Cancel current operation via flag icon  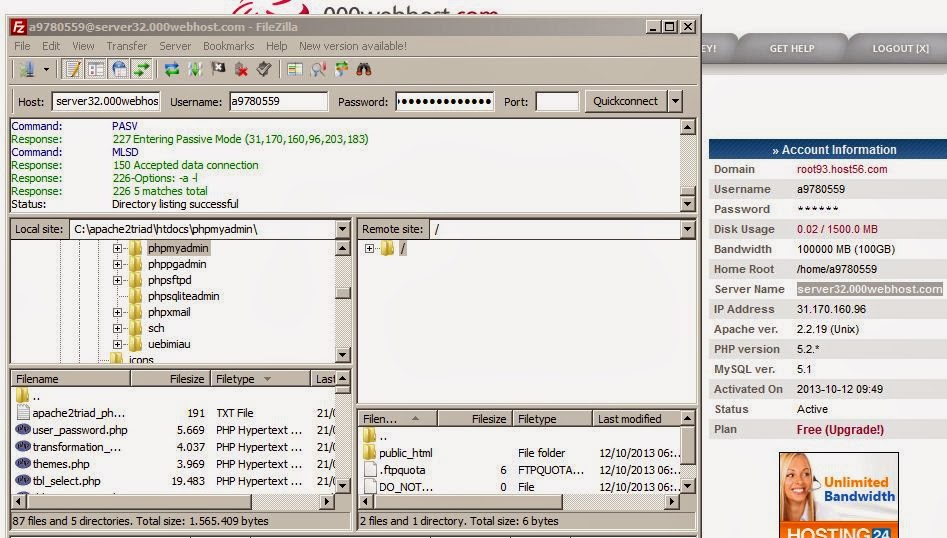click(x=218, y=69)
